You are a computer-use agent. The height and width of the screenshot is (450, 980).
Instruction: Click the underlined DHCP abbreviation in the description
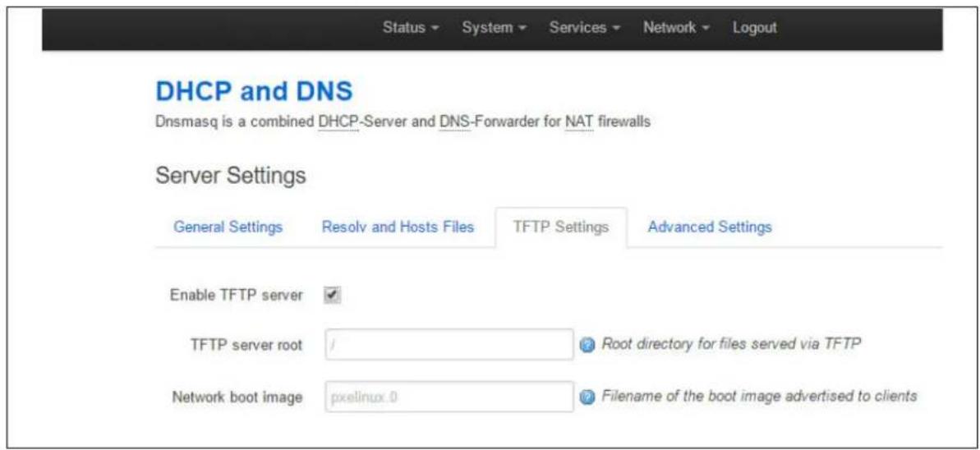(x=338, y=122)
